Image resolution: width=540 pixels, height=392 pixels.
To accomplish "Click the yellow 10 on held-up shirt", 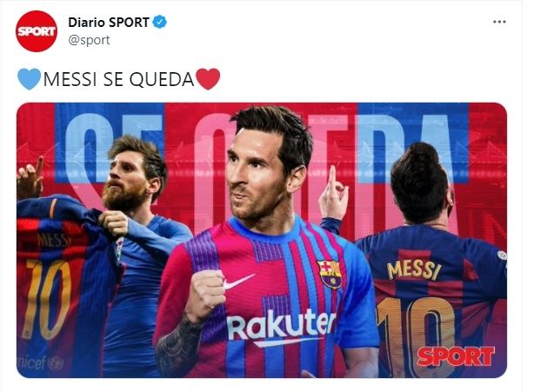I will pos(46,299).
